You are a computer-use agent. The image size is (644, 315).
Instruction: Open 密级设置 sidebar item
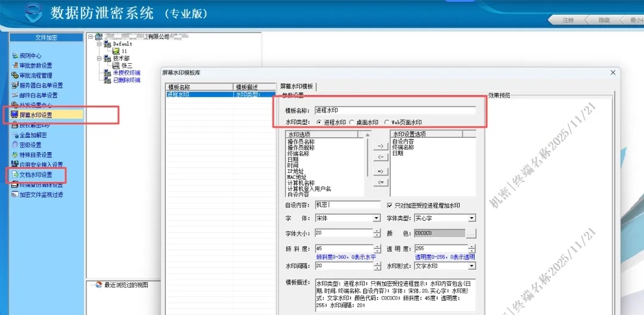coord(30,145)
